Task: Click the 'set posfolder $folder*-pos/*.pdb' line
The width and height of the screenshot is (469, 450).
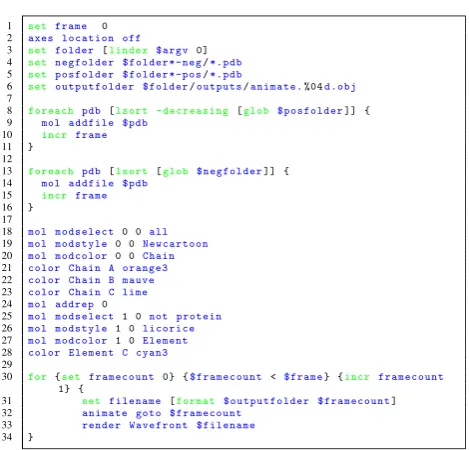Action: click(135, 74)
